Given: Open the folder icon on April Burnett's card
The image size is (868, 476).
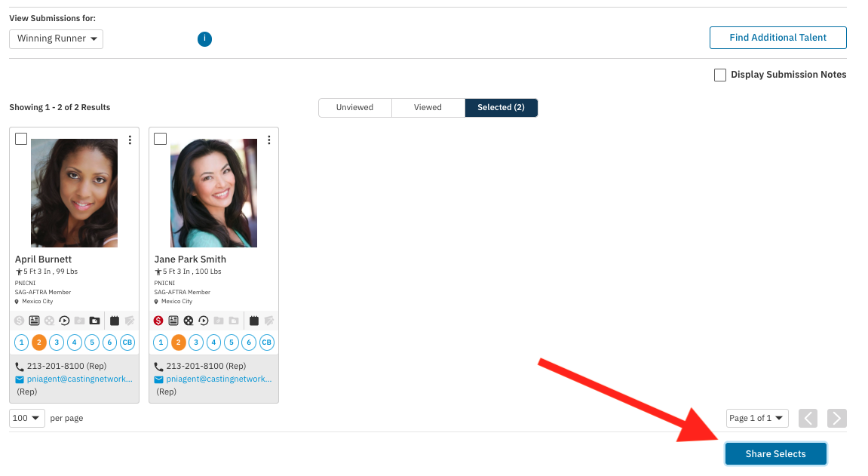Looking at the screenshot, I should tap(96, 320).
